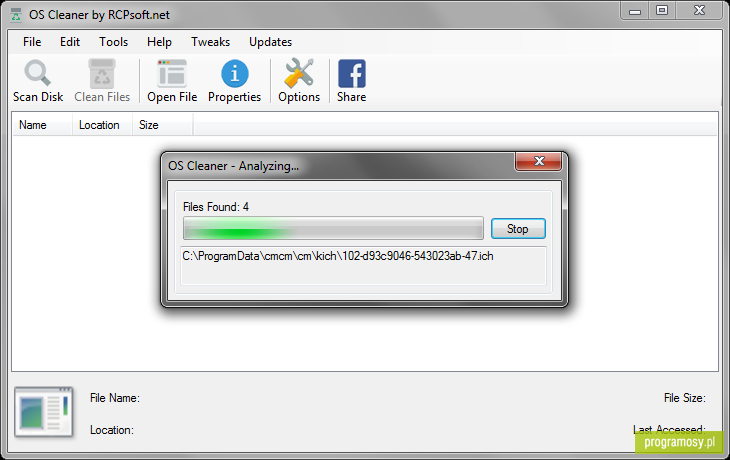Open the Tools menu
This screenshot has width=730, height=460.
click(114, 42)
